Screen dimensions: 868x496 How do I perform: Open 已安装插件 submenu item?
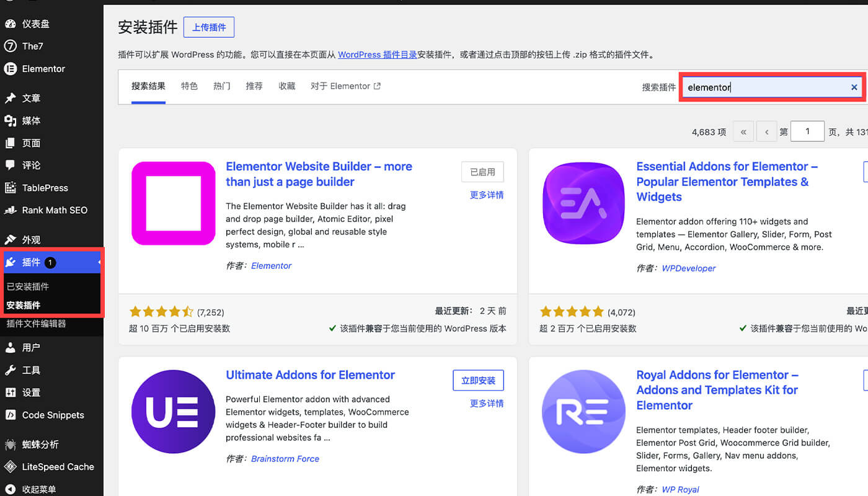(27, 286)
